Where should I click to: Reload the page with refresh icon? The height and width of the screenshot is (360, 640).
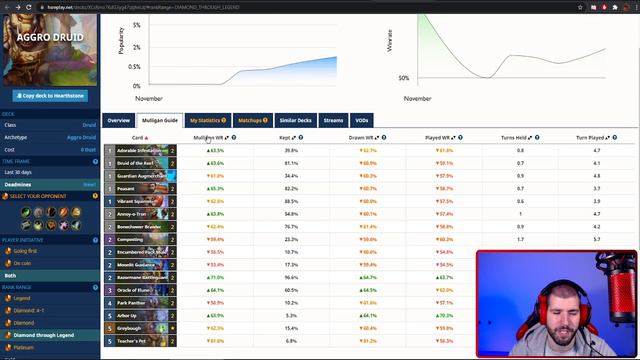pos(29,7)
